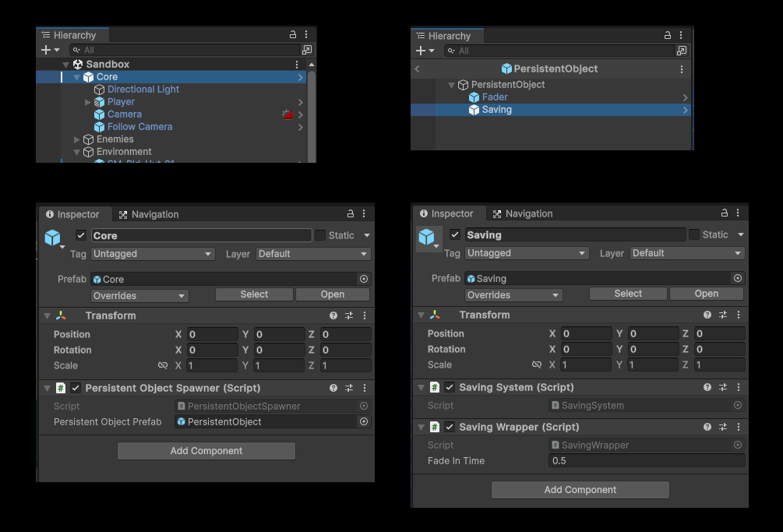Click the Saving object cube icon in Inspector
Image resolution: width=783 pixels, height=532 pixels.
click(x=426, y=237)
